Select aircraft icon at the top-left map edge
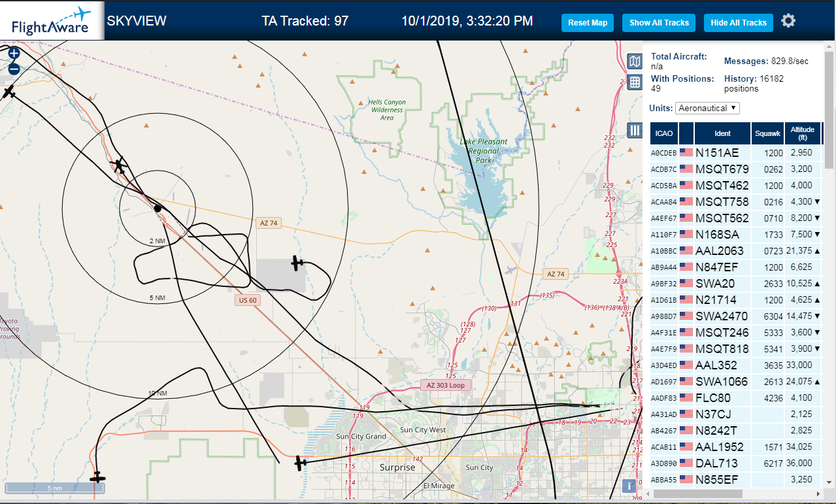 [8, 92]
